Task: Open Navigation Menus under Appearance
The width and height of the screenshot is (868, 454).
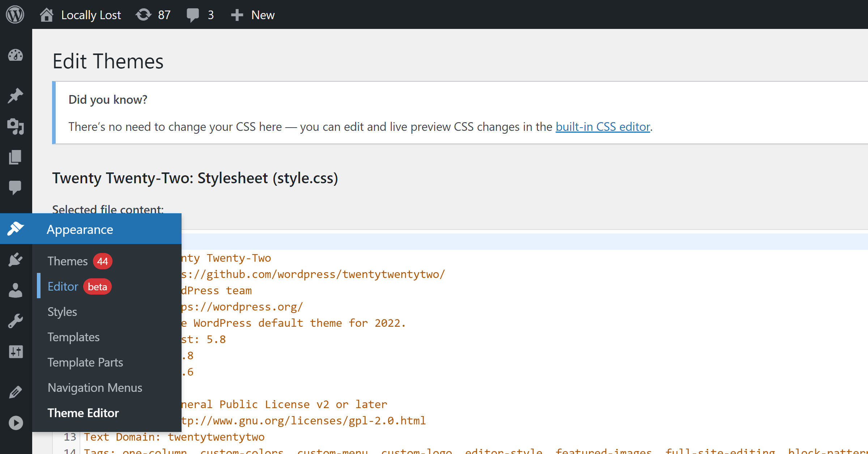Action: pos(95,387)
